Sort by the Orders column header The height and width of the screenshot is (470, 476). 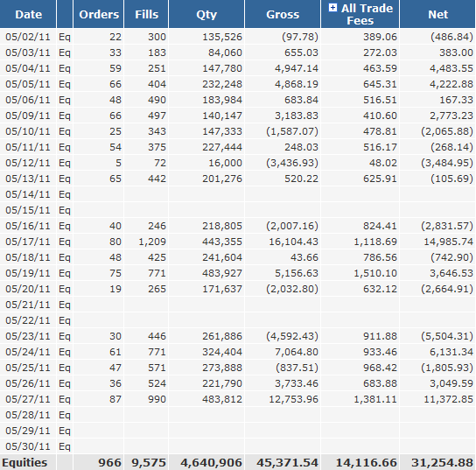pos(99,14)
